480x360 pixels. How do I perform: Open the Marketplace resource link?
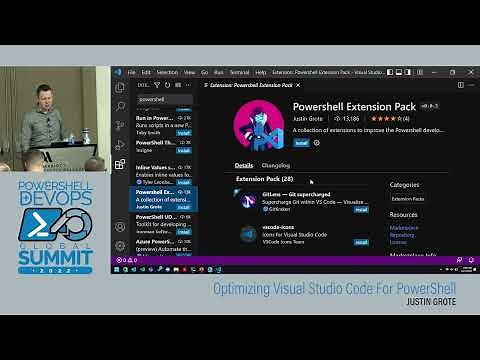click(404, 228)
